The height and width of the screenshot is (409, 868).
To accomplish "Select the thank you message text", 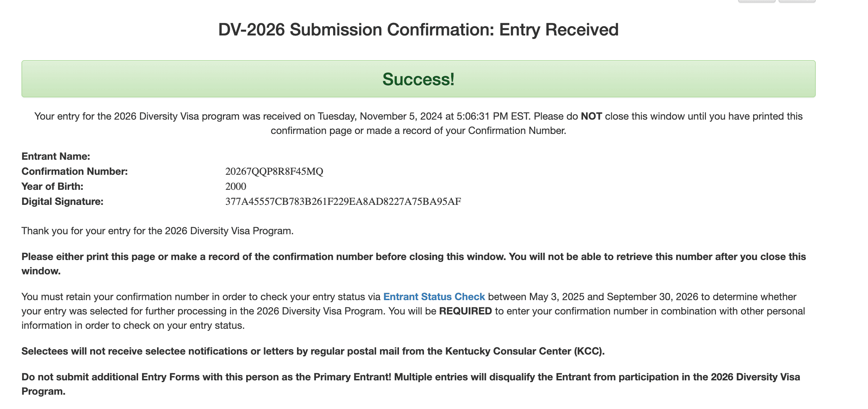I will pos(157,231).
